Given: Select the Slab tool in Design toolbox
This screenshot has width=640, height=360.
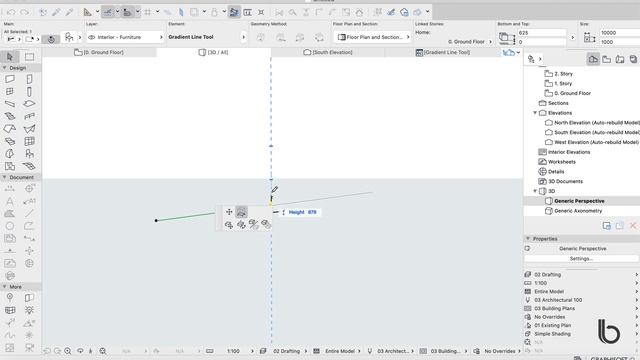Looking at the screenshot, I should [x=29, y=104].
